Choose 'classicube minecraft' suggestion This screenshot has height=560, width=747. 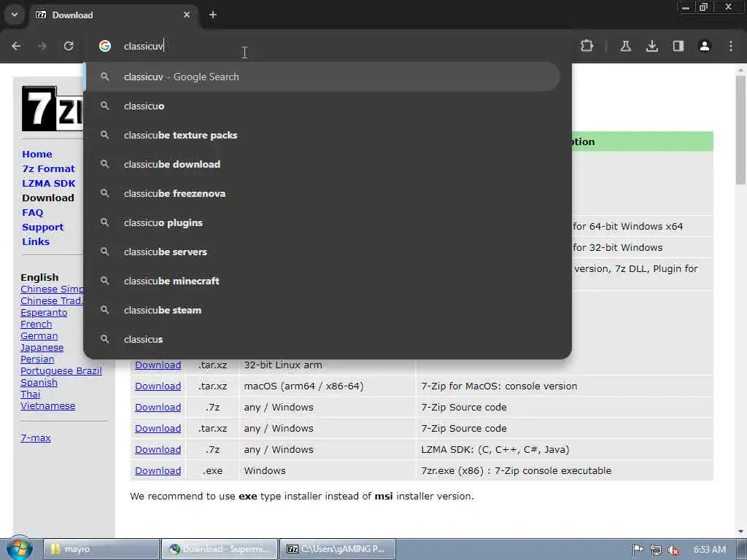322,281
